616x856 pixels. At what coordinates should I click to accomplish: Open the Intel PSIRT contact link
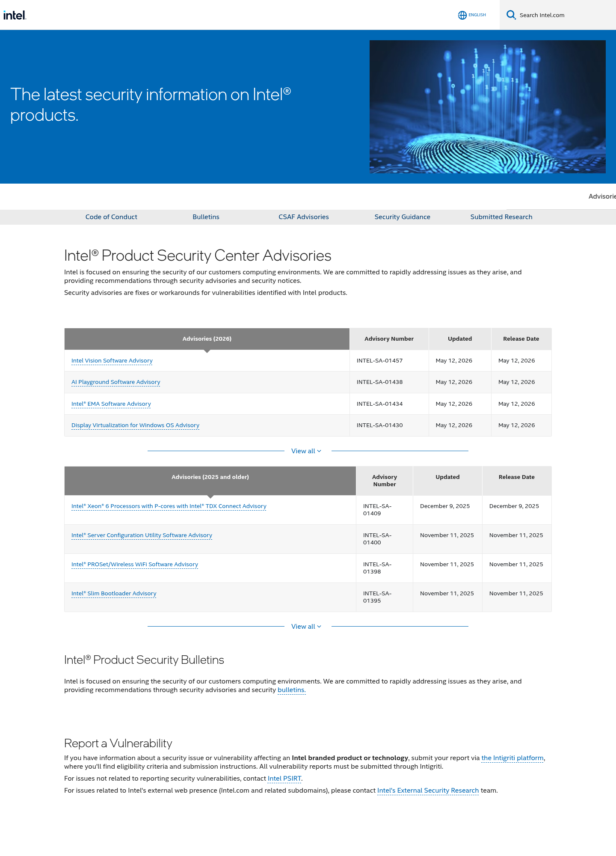[x=284, y=779]
